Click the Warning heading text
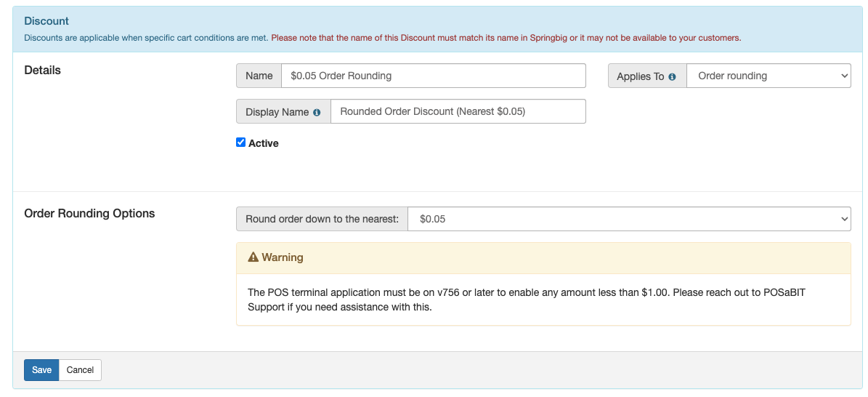Viewport: 868px width, 397px height. 283,257
